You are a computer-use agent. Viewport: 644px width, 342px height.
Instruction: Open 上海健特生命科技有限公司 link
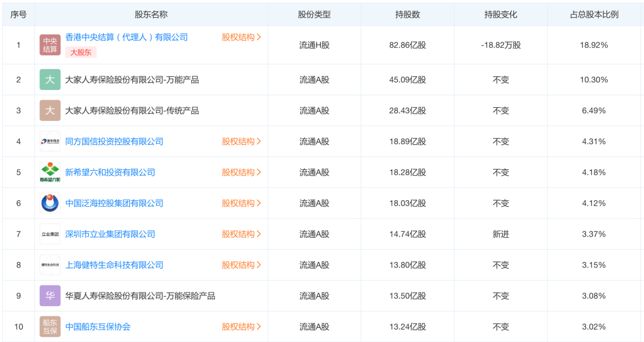(x=114, y=265)
